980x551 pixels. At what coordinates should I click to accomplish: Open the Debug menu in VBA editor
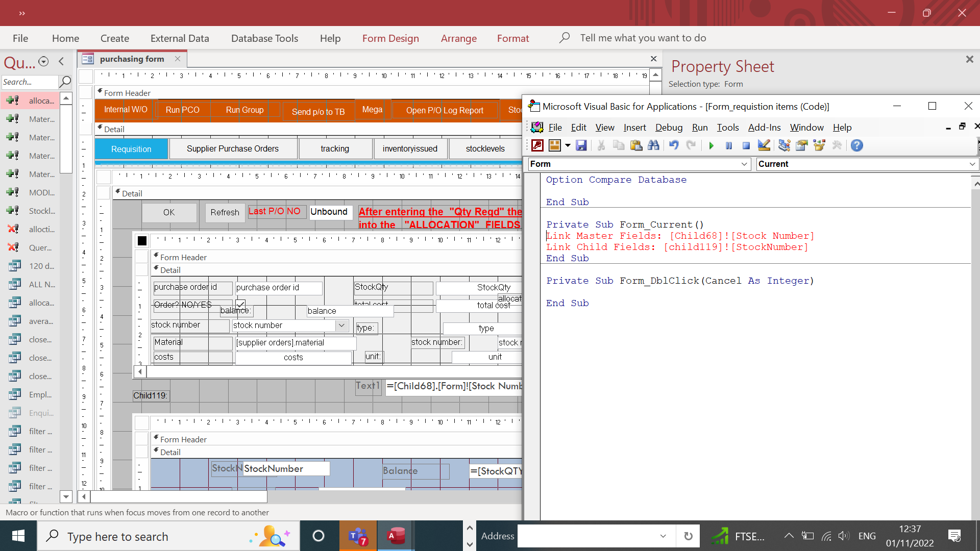coord(669,128)
